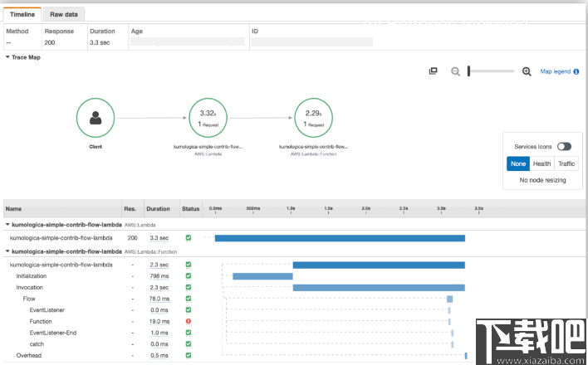This screenshot has width=588, height=365.
Task: Click the 0.5 ms duration value
Action: click(x=159, y=356)
